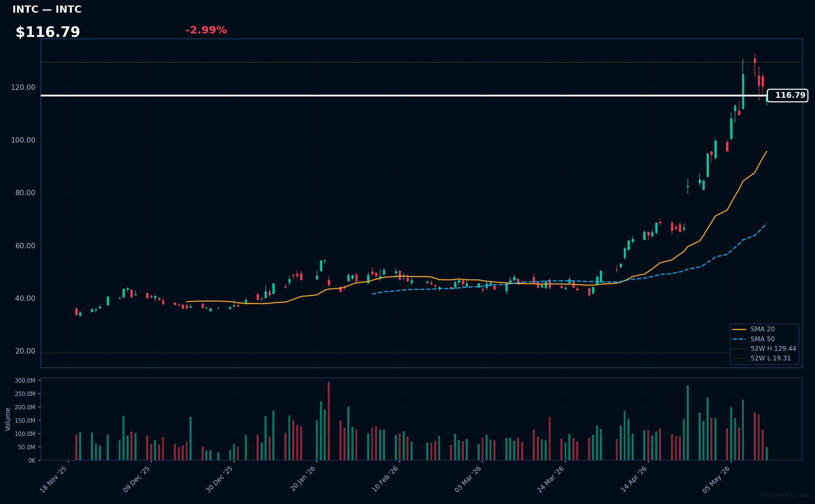Click the tallest volume bar near 300M

[x=329, y=421]
